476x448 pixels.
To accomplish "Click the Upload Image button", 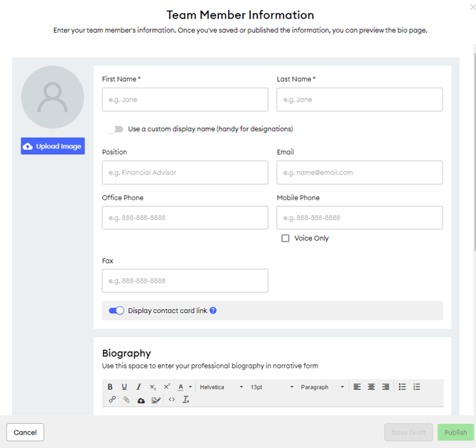I will click(53, 146).
